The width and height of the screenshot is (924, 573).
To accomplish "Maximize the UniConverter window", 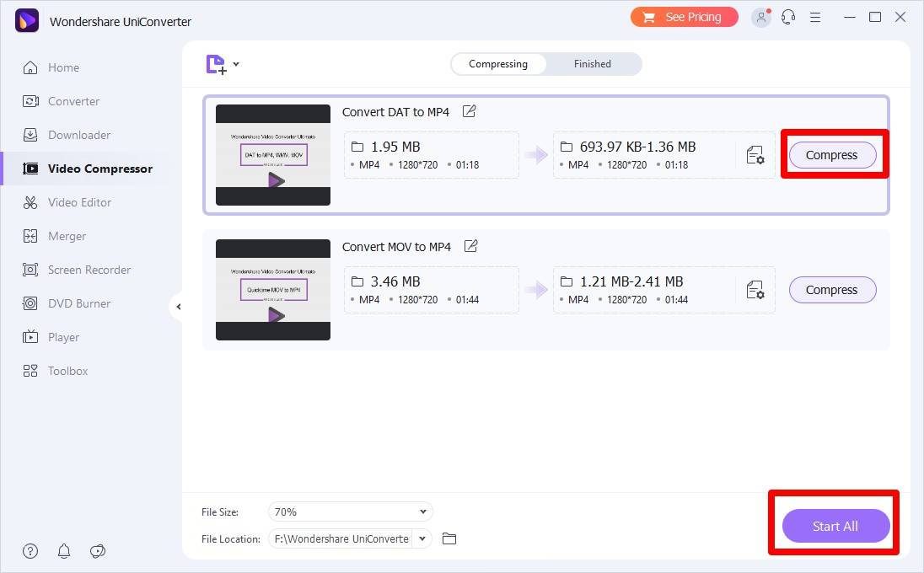I will (875, 17).
